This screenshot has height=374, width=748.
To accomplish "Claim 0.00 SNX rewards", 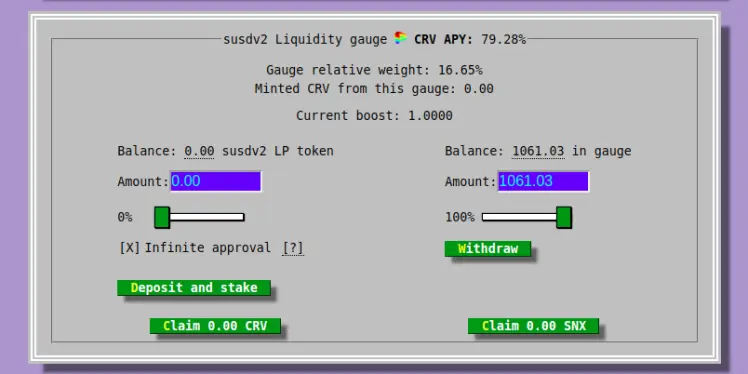I will (x=533, y=326).
